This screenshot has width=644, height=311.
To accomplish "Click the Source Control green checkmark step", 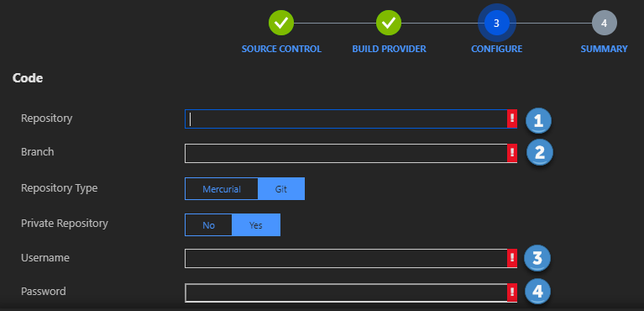I will coord(281,23).
